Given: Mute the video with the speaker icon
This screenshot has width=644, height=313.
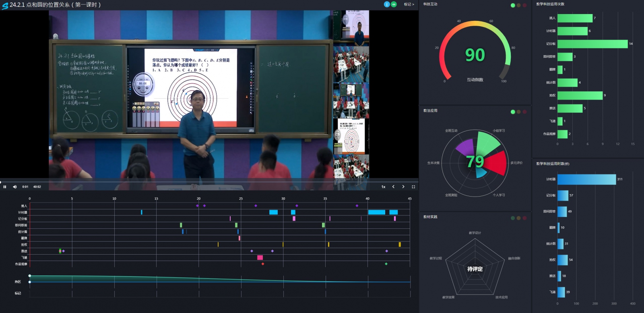Looking at the screenshot, I should click(15, 187).
